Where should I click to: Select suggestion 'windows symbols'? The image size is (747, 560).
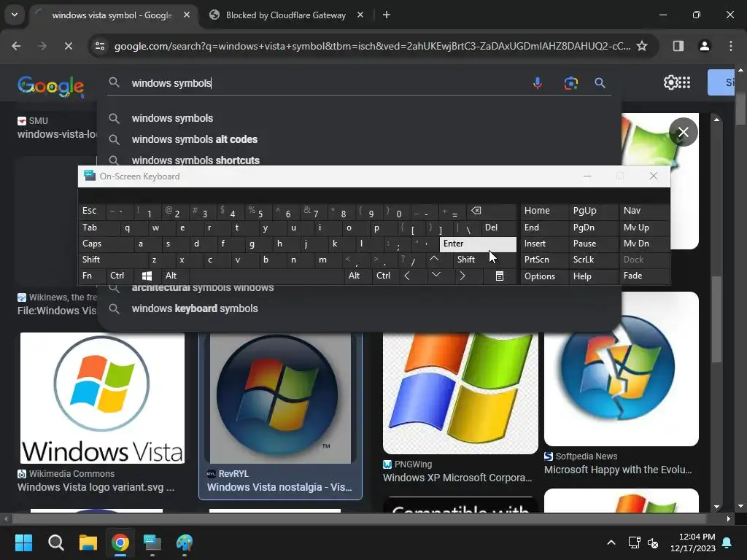(360, 118)
